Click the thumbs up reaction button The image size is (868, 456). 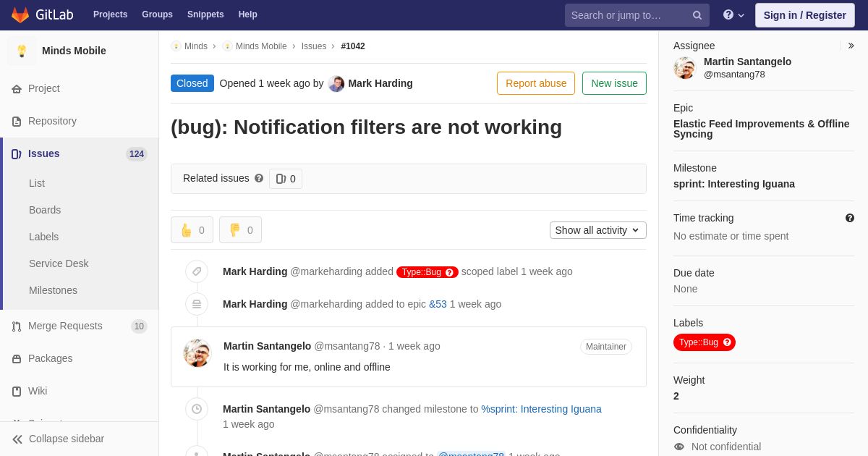pyautogui.click(x=192, y=230)
